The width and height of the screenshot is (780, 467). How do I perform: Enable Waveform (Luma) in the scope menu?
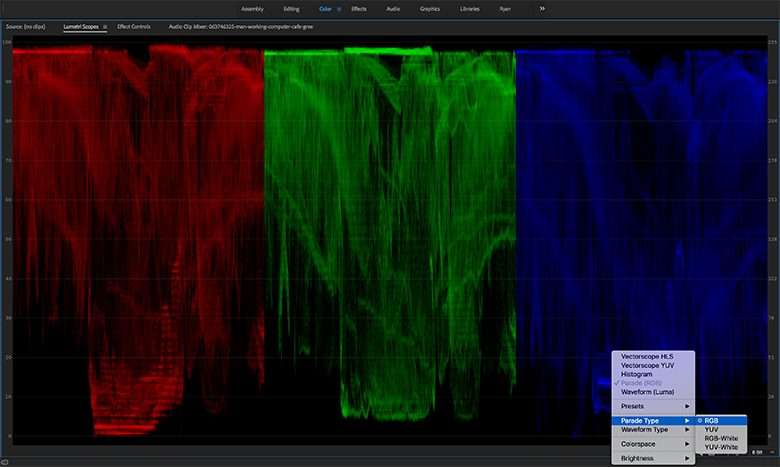point(653,392)
